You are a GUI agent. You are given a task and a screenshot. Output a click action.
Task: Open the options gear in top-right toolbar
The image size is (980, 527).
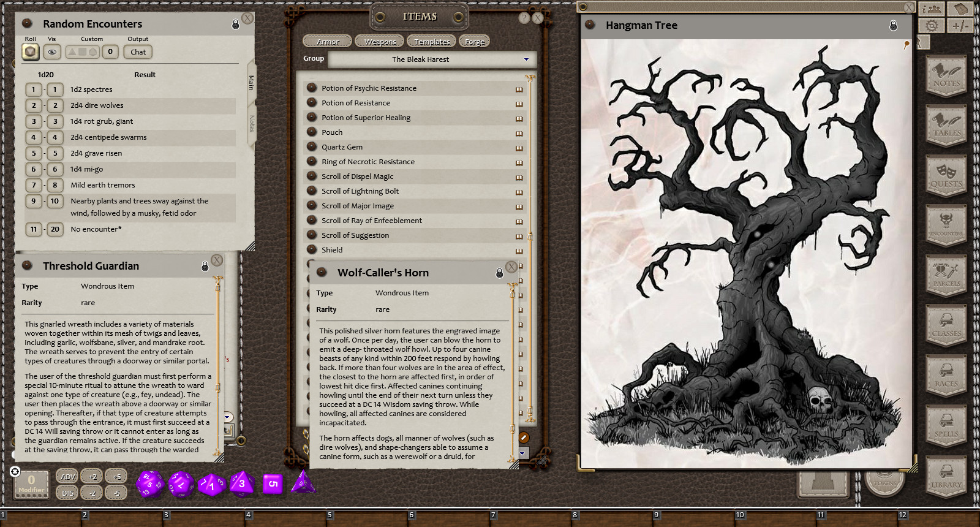coord(932,26)
